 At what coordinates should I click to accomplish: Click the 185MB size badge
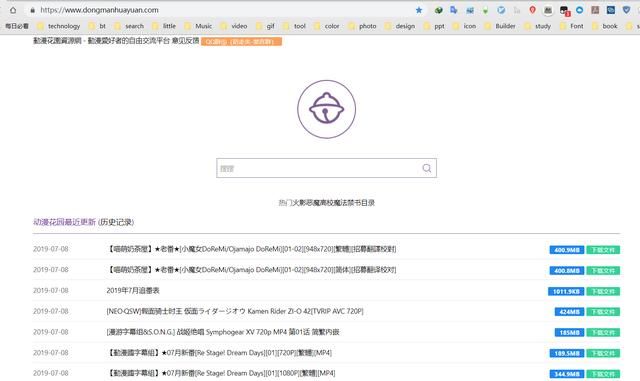[569, 333]
